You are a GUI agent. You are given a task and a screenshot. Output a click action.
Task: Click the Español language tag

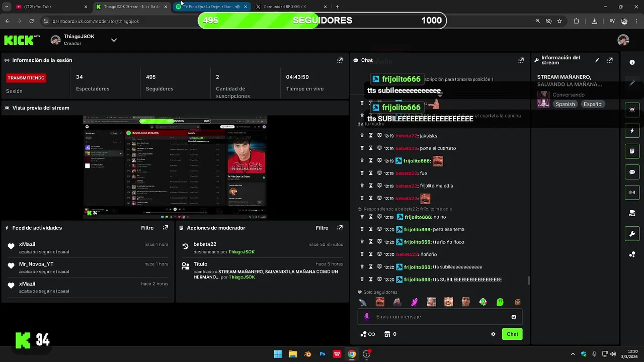pos(593,104)
